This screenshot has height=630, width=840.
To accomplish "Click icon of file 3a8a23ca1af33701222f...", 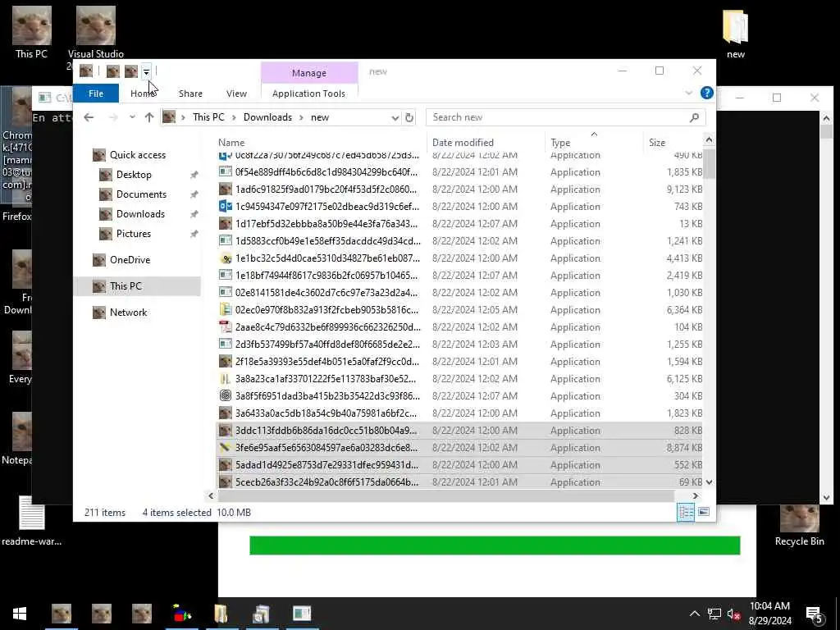I will 226,379.
